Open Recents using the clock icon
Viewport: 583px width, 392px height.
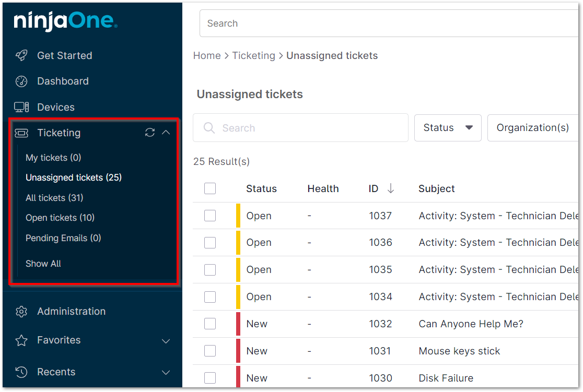coord(21,372)
